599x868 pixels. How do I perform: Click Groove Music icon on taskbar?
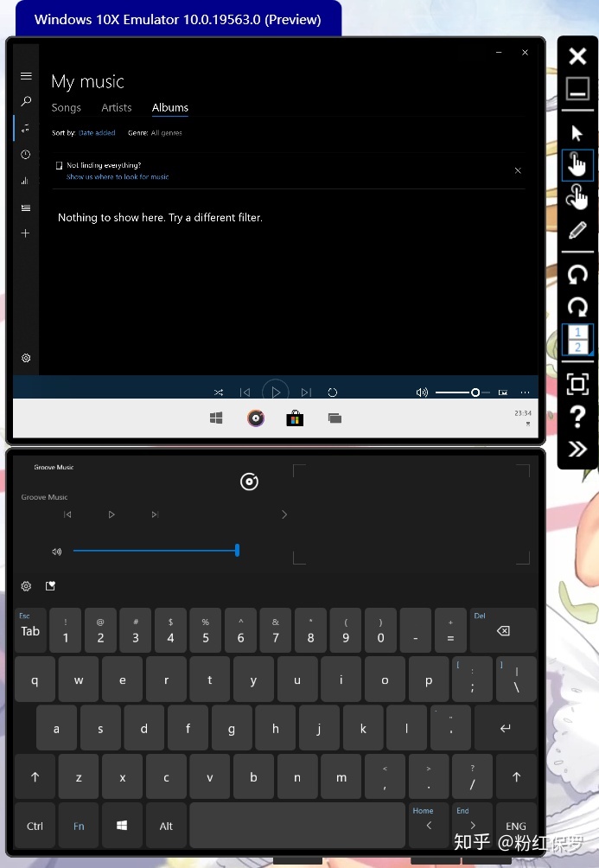click(x=256, y=418)
